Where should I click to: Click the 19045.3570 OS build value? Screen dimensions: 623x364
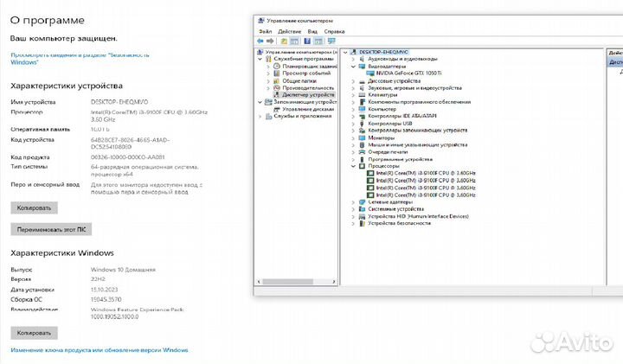(106, 299)
